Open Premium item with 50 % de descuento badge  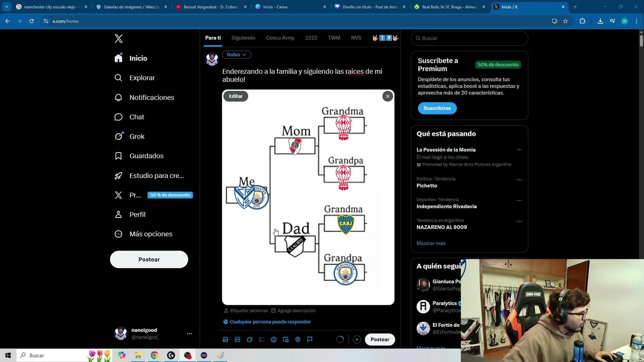click(x=153, y=195)
